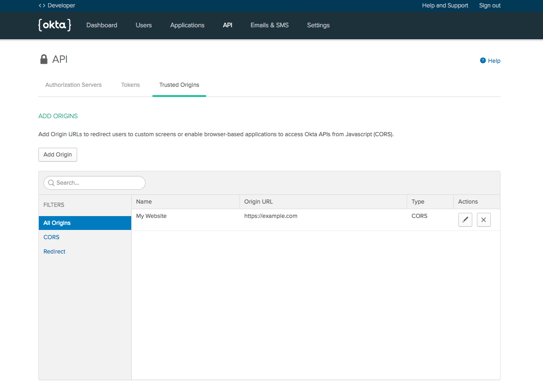Viewport: 543px width, 392px height.
Task: Open the Dashboard menu
Action: [x=102, y=25]
